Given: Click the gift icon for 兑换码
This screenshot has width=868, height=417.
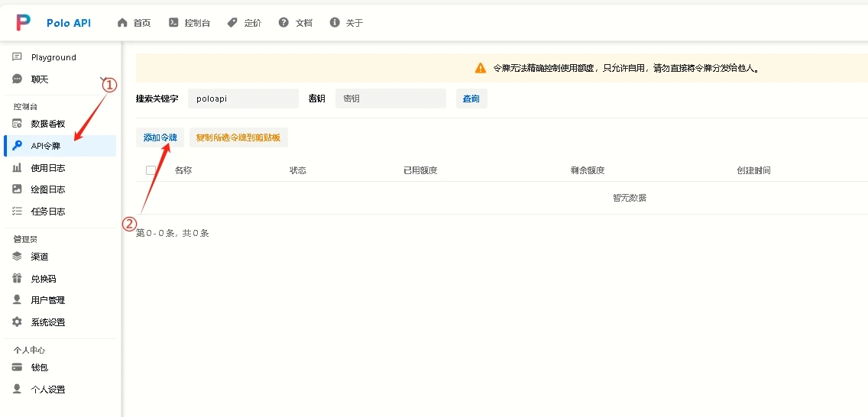Looking at the screenshot, I should tap(17, 278).
